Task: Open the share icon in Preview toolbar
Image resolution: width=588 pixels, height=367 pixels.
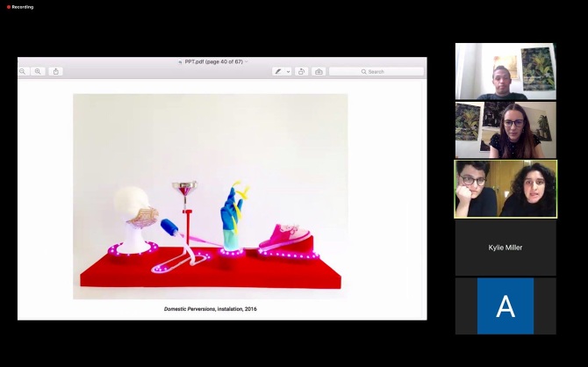Action: 56,71
